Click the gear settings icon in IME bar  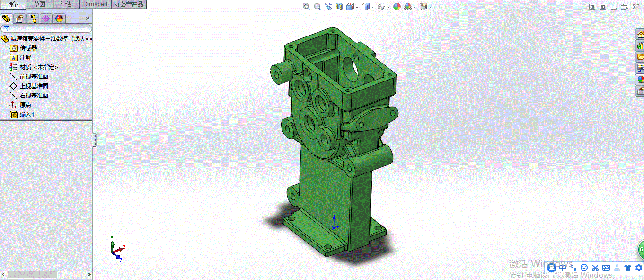[639, 268]
